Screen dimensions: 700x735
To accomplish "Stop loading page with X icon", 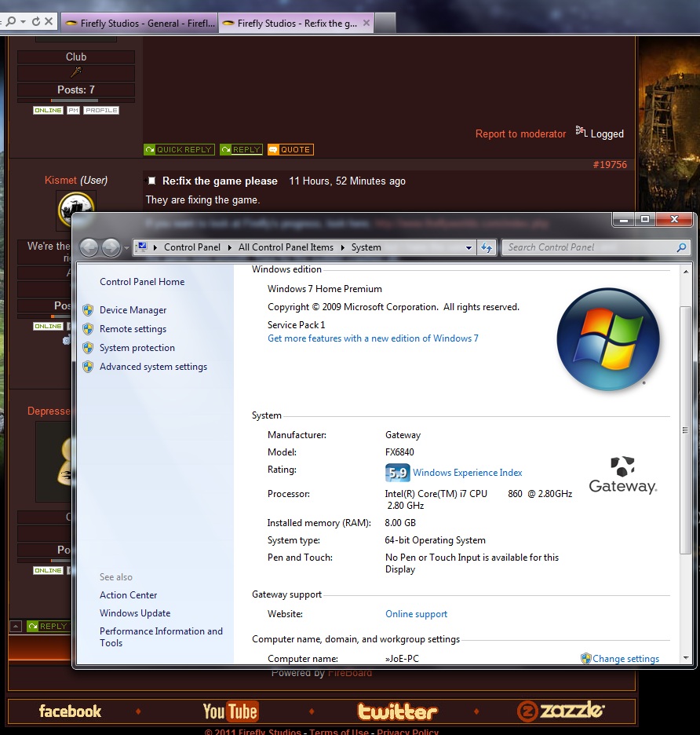I will click(49, 21).
